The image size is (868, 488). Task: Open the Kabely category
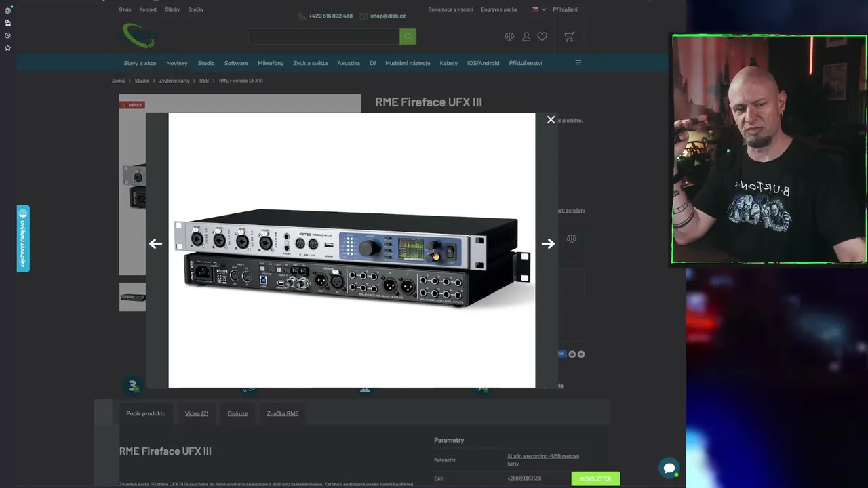tap(449, 63)
